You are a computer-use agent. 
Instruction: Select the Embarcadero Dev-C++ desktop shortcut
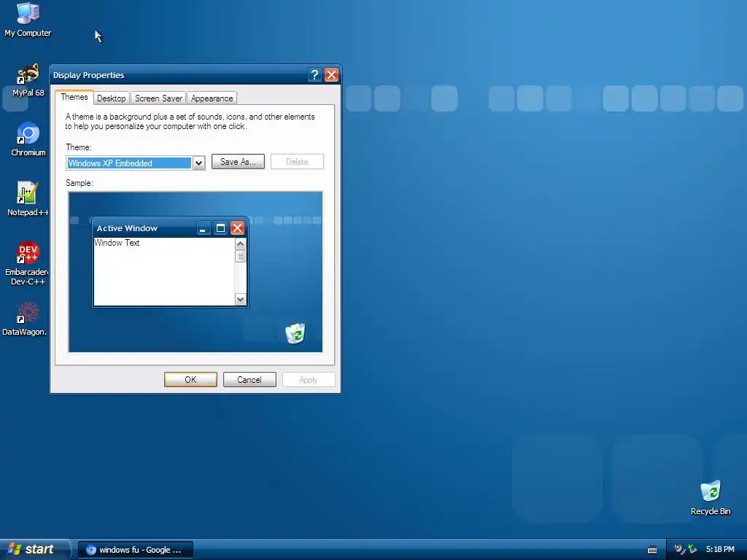pos(27,263)
